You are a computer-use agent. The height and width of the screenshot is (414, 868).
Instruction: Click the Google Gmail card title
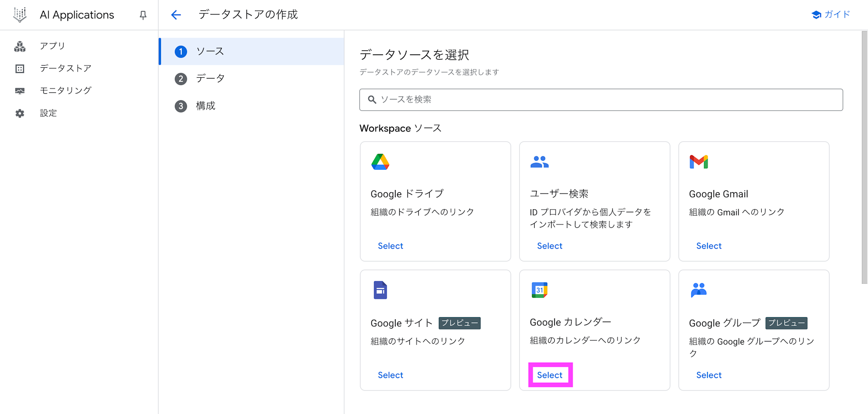pyautogui.click(x=718, y=194)
